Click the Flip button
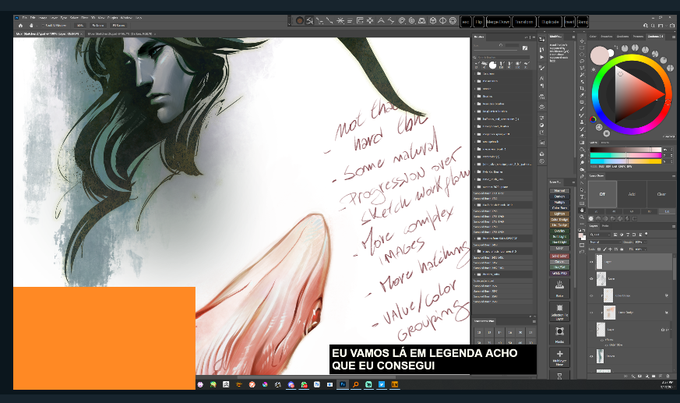Image resolution: width=680 pixels, height=403 pixels. [479, 21]
